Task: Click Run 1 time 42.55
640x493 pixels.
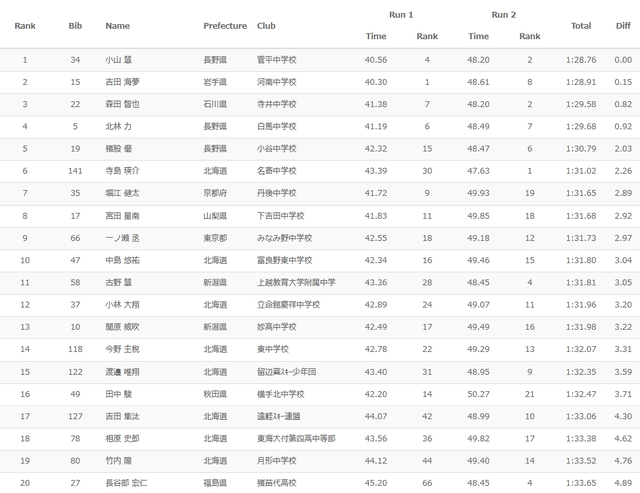Action: click(376, 238)
